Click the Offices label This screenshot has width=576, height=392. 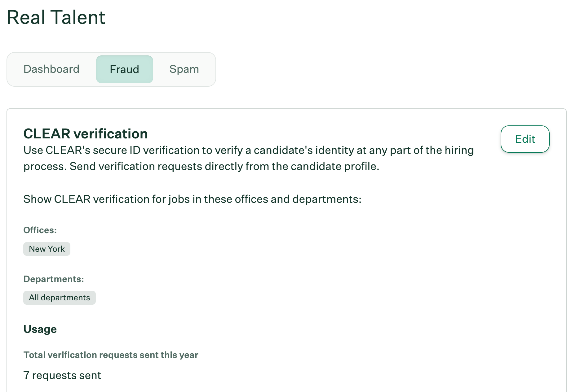pos(40,230)
